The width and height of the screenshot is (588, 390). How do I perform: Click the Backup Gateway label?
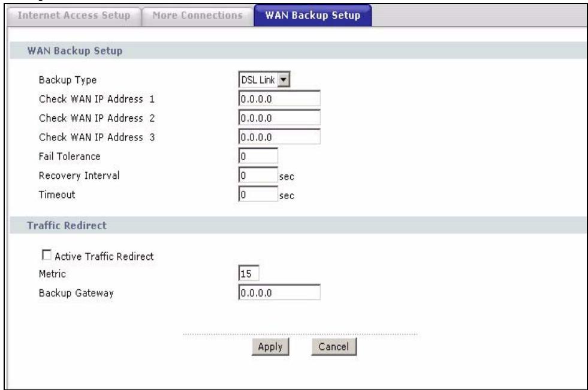coord(76,293)
